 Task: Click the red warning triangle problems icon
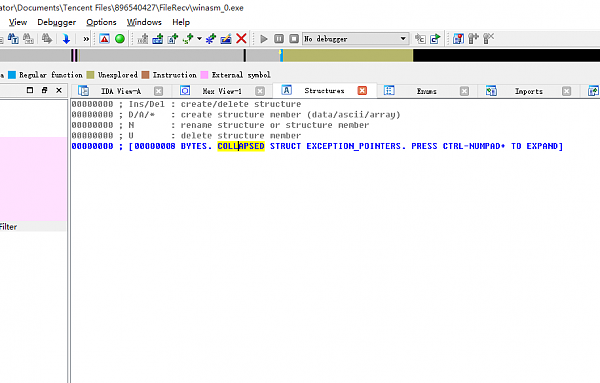coord(104,39)
